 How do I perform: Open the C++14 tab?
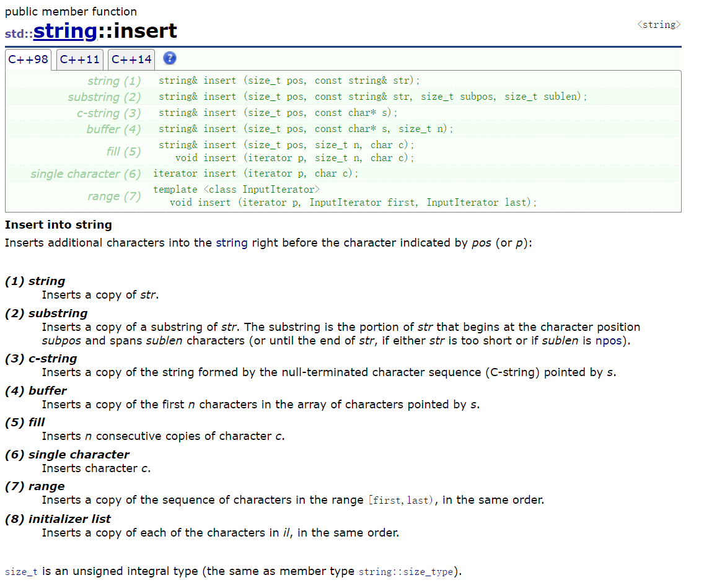(131, 59)
